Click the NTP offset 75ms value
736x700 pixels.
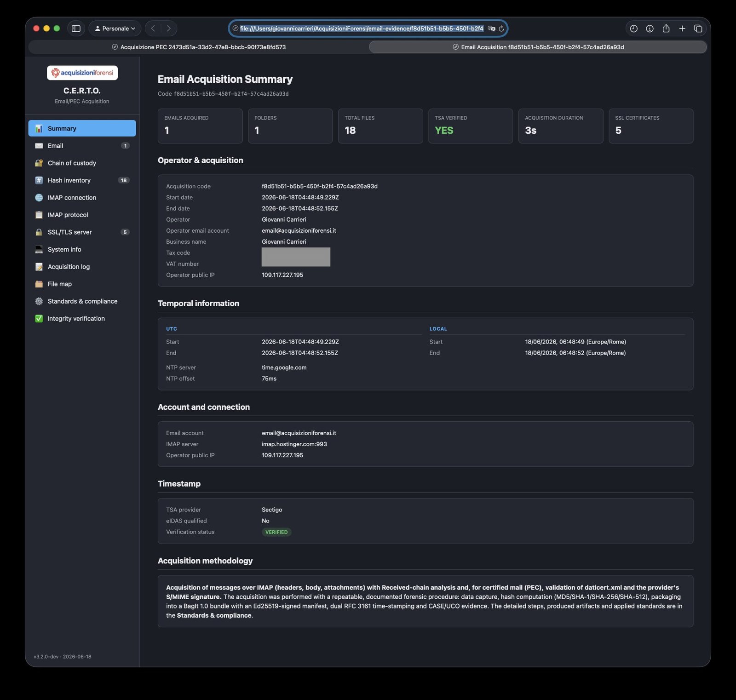coord(269,379)
